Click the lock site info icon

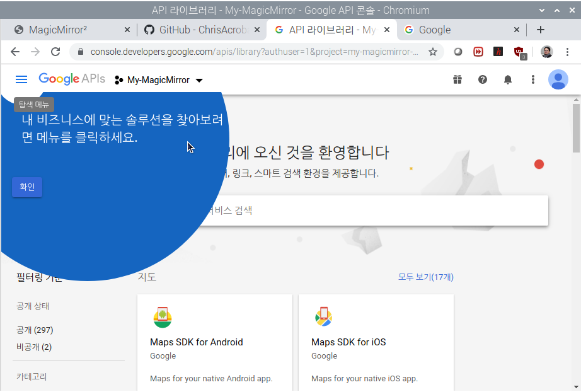point(81,52)
